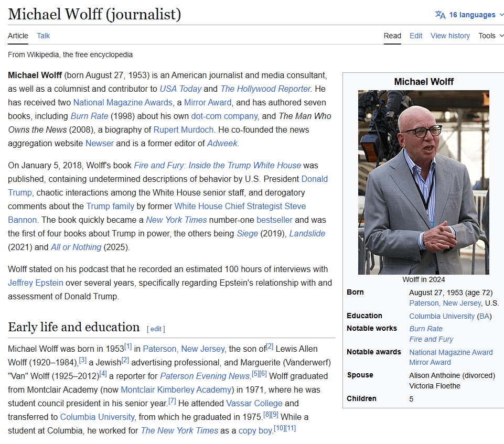Follow the Paterson, New Jersey infobox link

445,303
